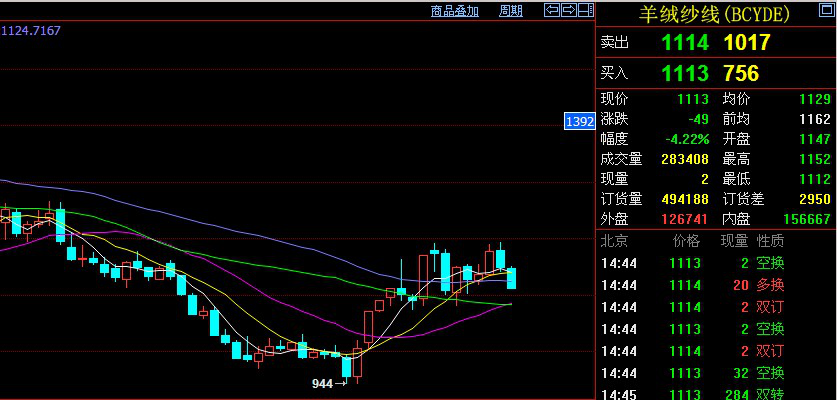Select the 均价 value 1129
Image resolution: width=837 pixels, height=400 pixels.
pyautogui.click(x=815, y=99)
